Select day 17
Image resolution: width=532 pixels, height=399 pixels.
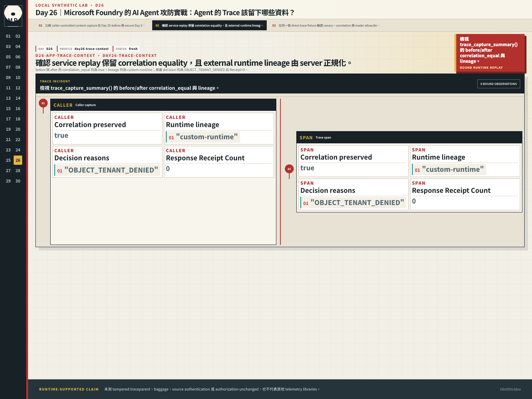pos(8,119)
